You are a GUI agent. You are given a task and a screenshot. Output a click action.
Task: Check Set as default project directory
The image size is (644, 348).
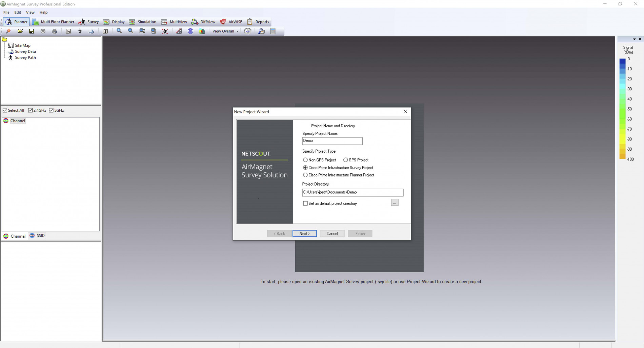pyautogui.click(x=305, y=203)
